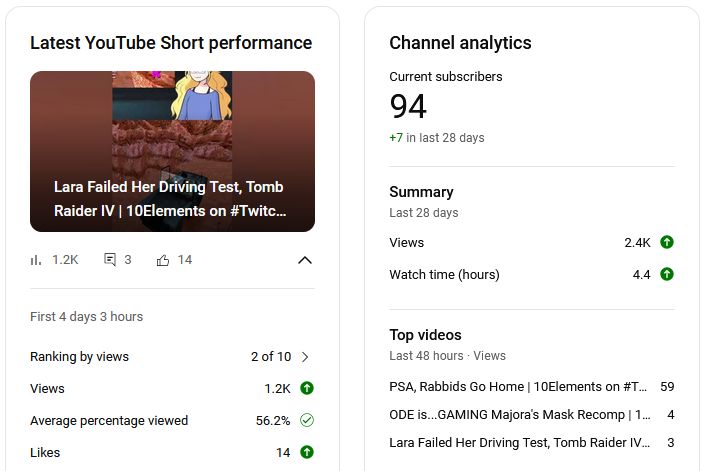
Task: Click the 'First 4 days 3 hours' text
Action: pyautogui.click(x=87, y=316)
